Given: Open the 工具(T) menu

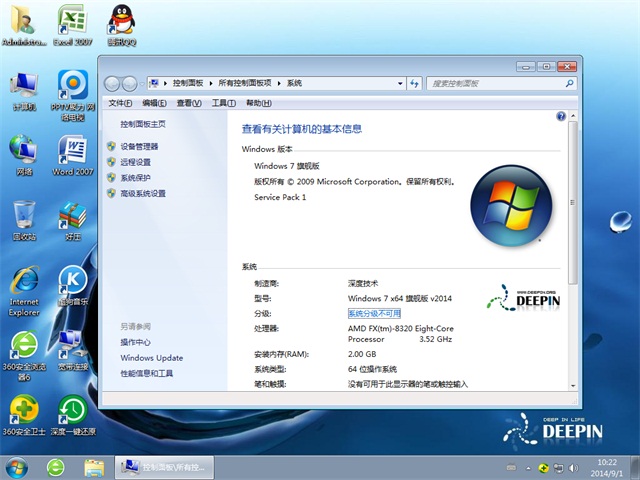Looking at the screenshot, I should 223,103.
